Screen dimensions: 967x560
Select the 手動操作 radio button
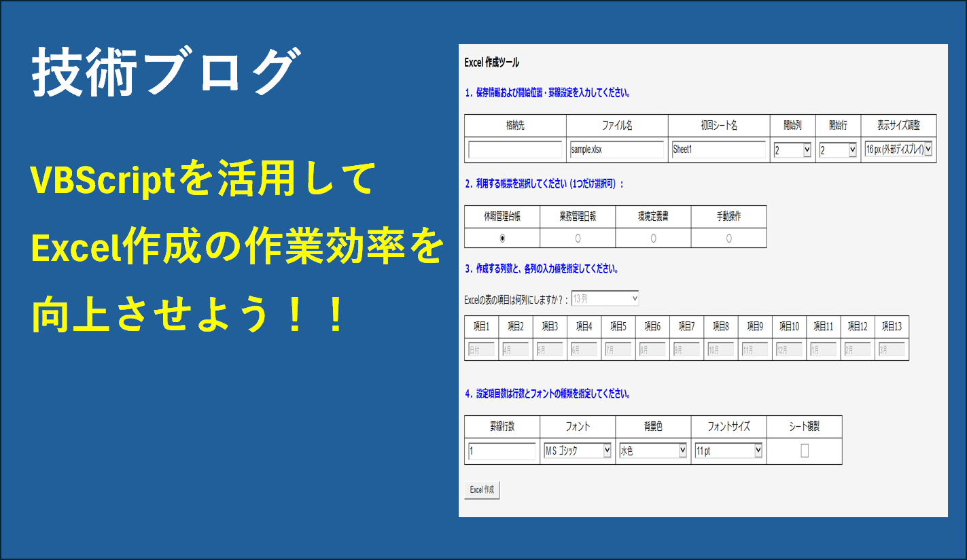[x=728, y=239]
